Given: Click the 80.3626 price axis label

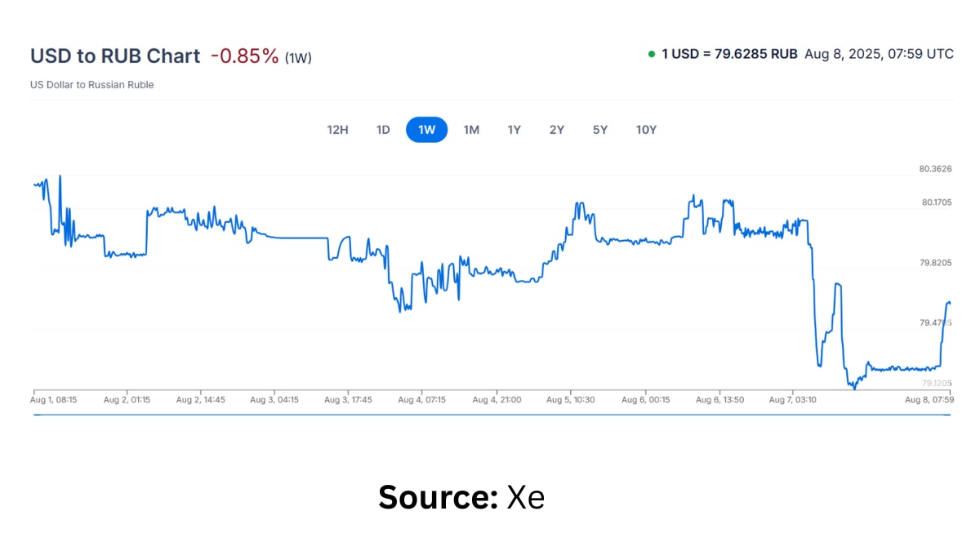Looking at the screenshot, I should [x=936, y=169].
